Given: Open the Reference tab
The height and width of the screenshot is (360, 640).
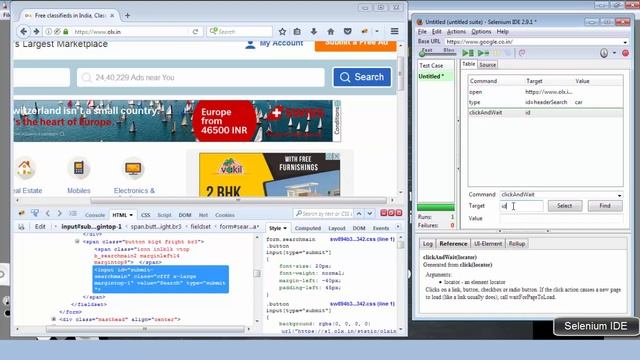Looking at the screenshot, I should point(453,244).
